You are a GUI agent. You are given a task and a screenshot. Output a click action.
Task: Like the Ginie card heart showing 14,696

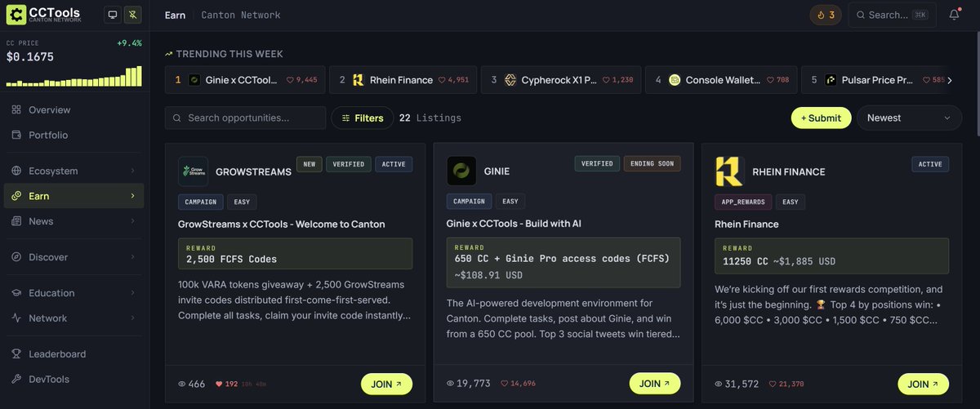(504, 384)
